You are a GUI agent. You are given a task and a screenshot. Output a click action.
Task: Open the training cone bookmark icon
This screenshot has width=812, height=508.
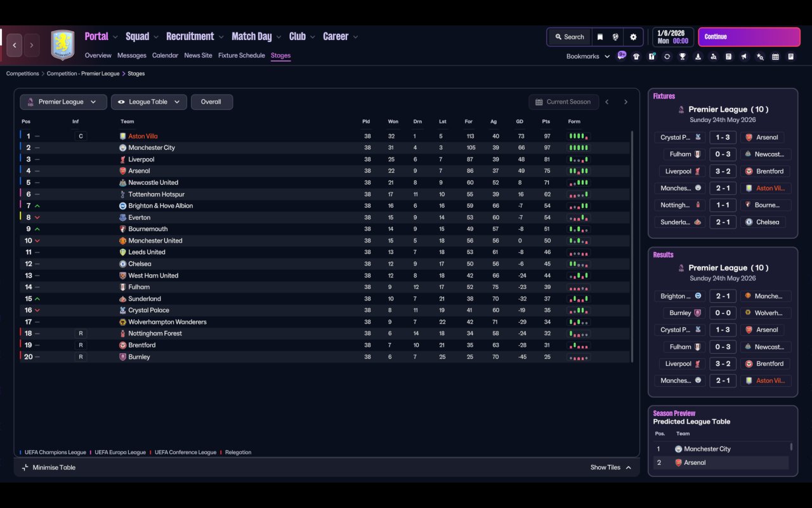tap(698, 57)
